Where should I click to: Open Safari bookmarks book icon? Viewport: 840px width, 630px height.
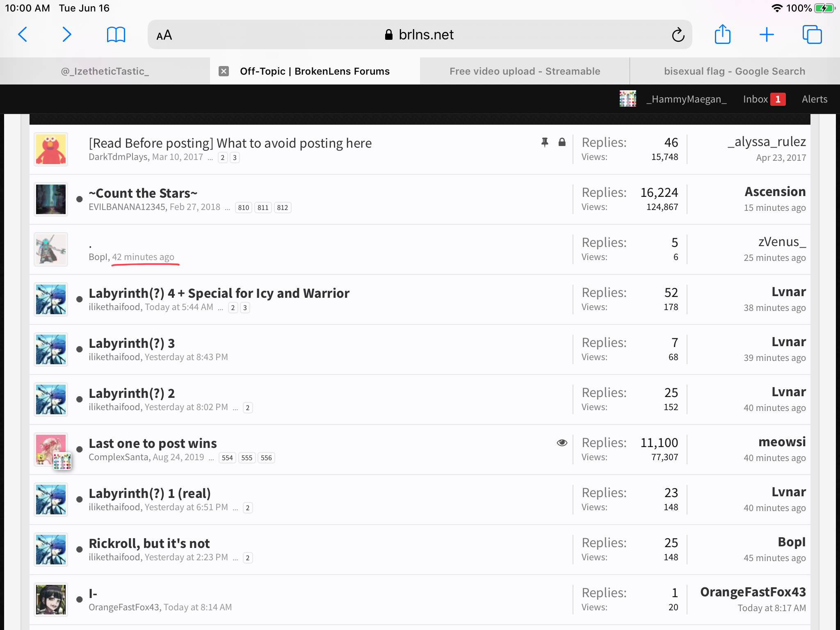point(116,34)
